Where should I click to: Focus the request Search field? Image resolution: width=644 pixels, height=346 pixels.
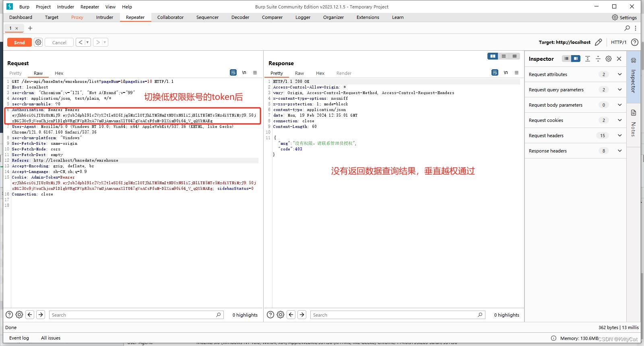136,315
